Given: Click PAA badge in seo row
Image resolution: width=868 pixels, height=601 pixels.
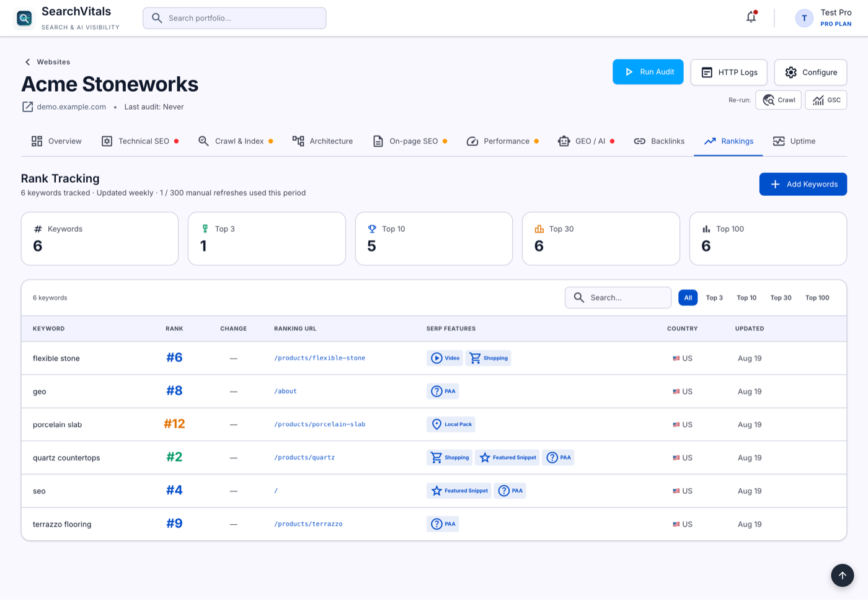Looking at the screenshot, I should tap(510, 491).
